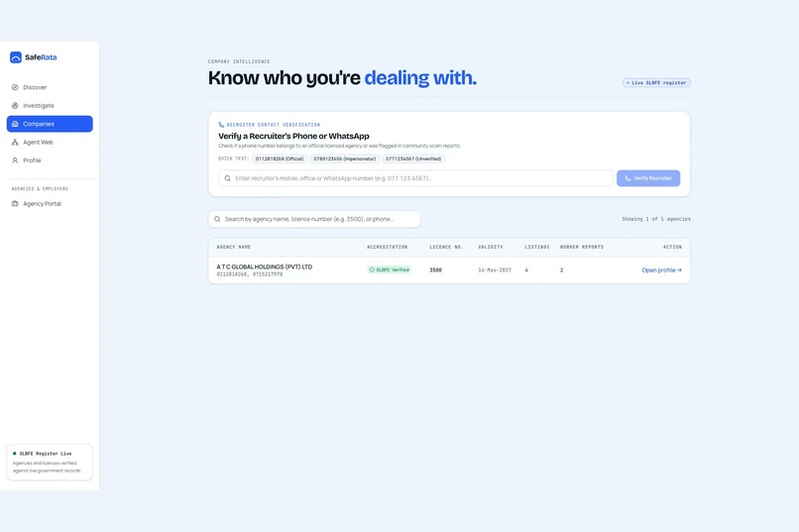Click the green dot beside SLBFE Register Live

(14, 454)
